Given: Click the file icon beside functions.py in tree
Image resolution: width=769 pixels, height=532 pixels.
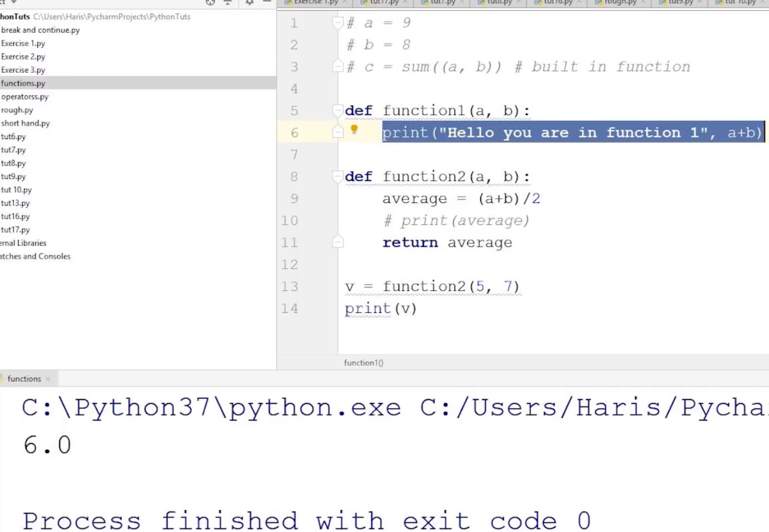Looking at the screenshot, I should pos(2,83).
